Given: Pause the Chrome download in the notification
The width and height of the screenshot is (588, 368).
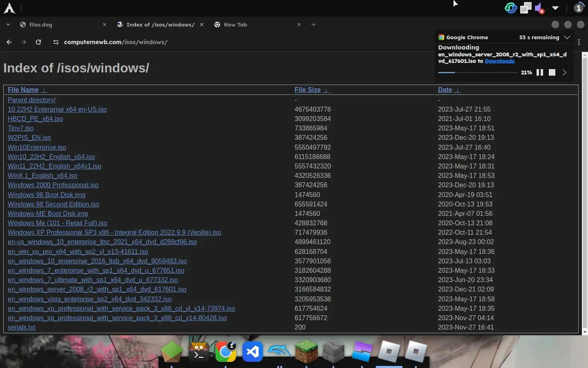Looking at the screenshot, I should [540, 72].
